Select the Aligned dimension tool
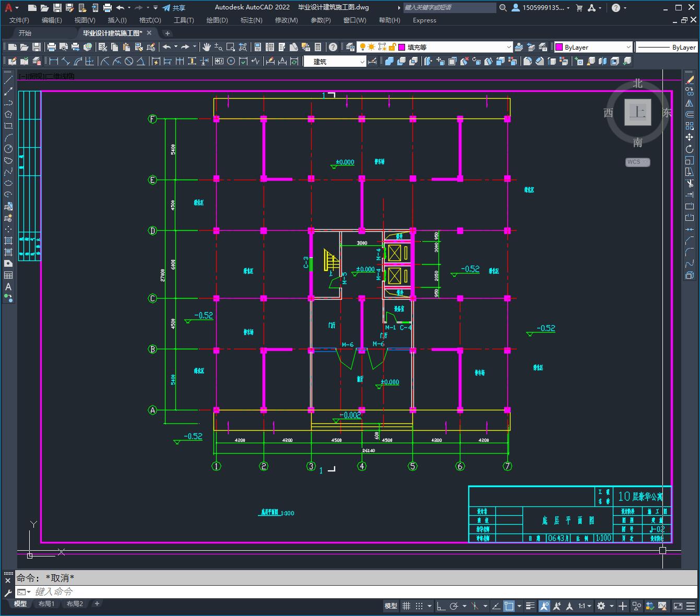 65,61
